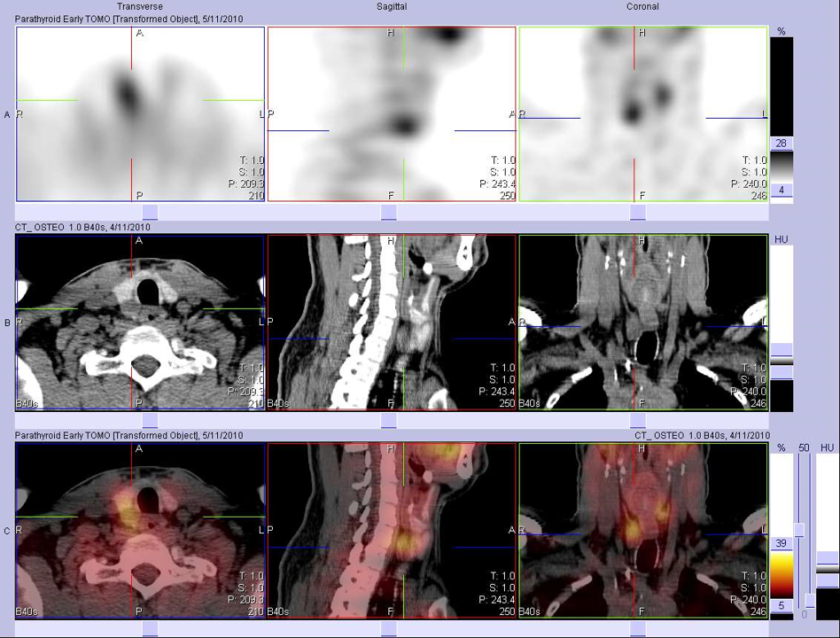Viewport: 840px width, 638px height.
Task: Click the crosshair center in transverse SPECT view
Action: (x=130, y=99)
